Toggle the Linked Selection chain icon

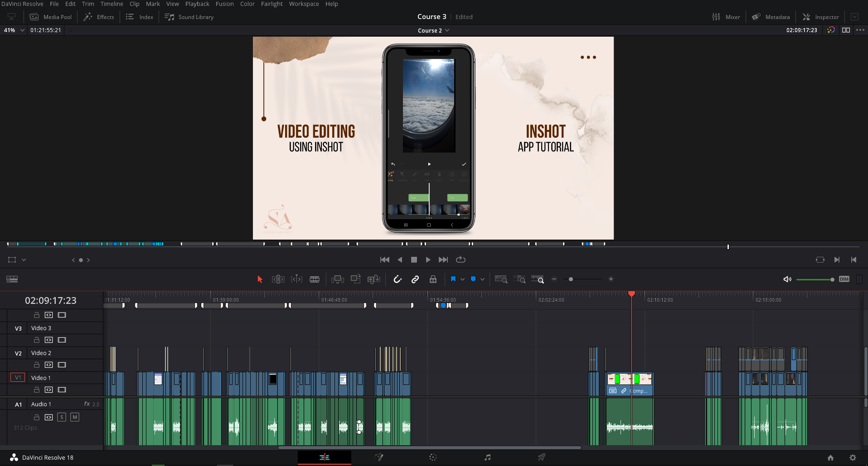pyautogui.click(x=415, y=279)
